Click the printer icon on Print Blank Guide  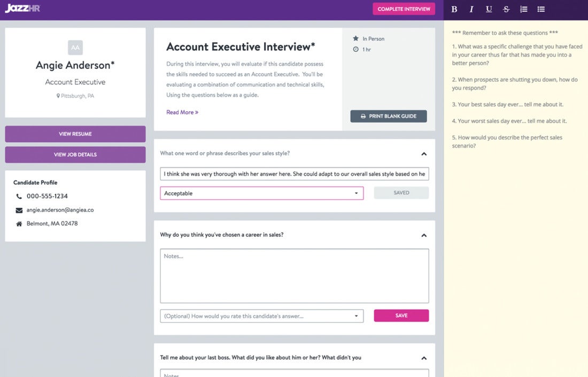363,116
